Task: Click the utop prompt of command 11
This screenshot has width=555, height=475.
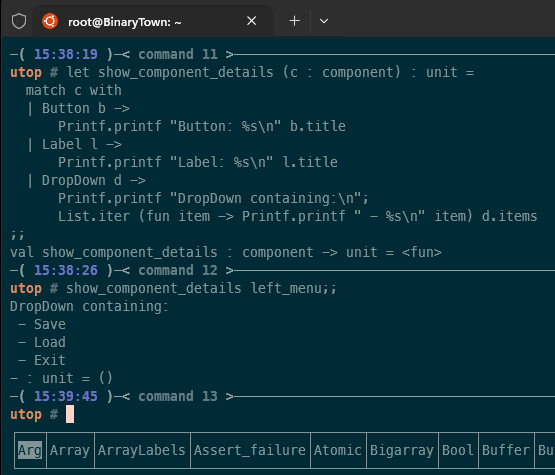Action: coord(26,73)
